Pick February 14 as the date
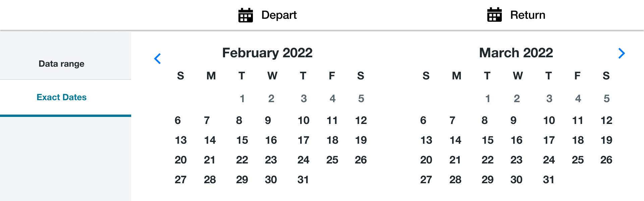 210,140
